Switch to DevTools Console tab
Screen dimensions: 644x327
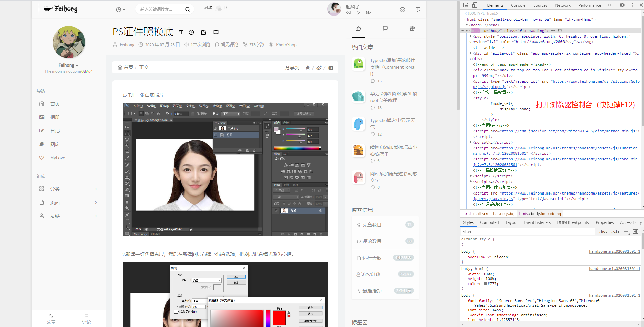[518, 5]
